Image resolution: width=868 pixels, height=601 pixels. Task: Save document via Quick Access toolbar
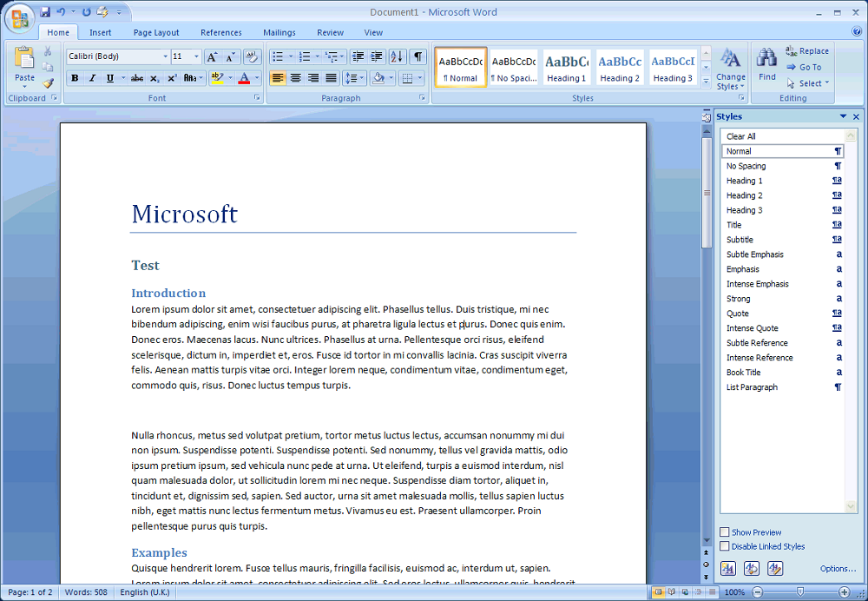[45, 11]
